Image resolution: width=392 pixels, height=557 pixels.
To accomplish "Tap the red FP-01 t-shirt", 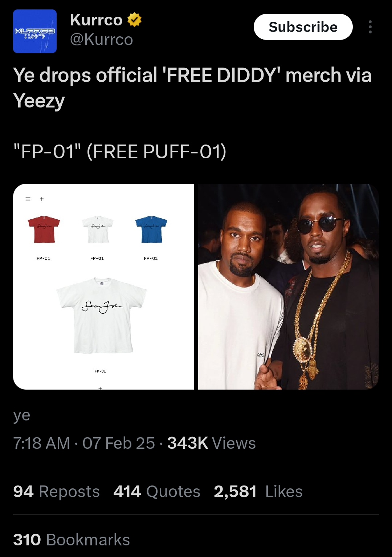I will [x=44, y=229].
